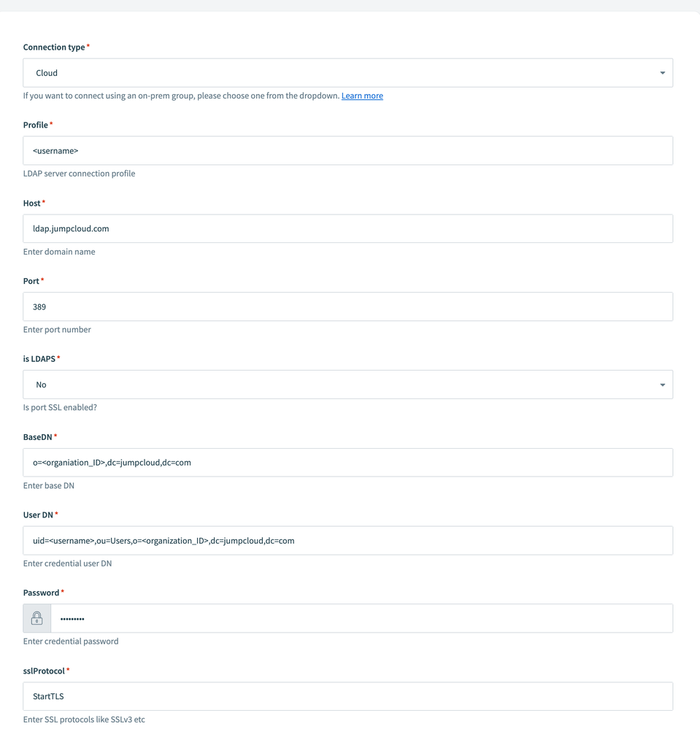This screenshot has width=700, height=729.
Task: Click the Connection type field label
Action: [x=54, y=47]
